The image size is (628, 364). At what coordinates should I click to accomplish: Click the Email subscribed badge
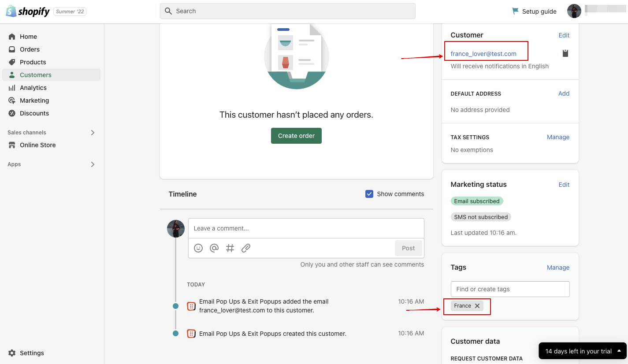pyautogui.click(x=477, y=201)
